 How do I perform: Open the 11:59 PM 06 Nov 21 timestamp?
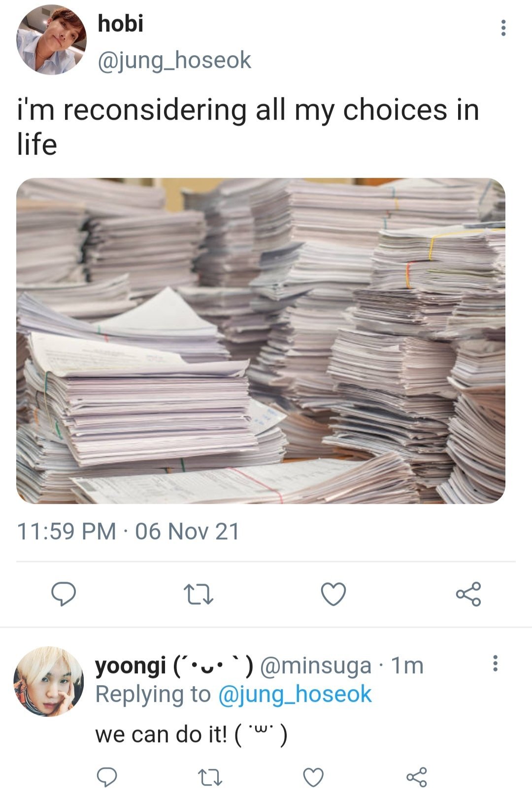128,531
